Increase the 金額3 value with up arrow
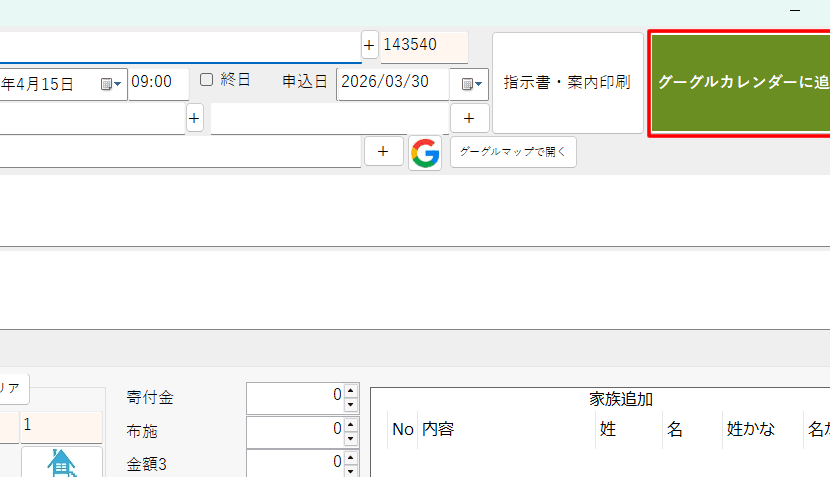The width and height of the screenshot is (830, 477). coord(351,456)
